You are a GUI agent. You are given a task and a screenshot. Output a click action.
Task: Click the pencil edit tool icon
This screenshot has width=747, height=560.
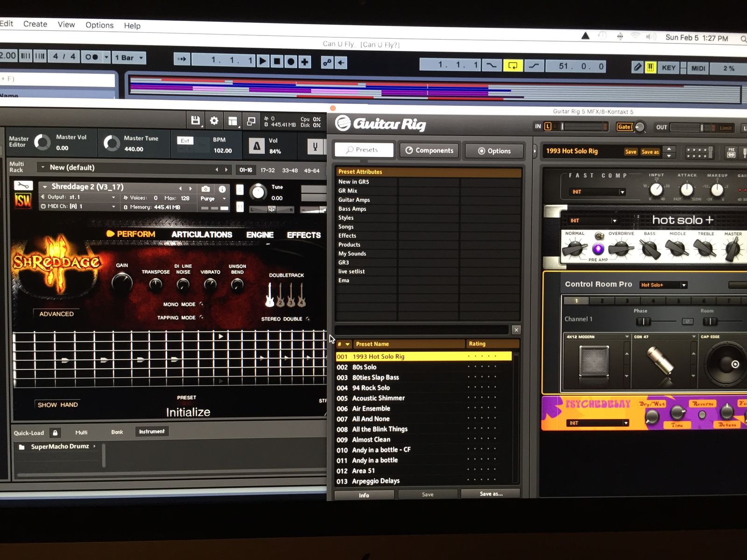pyautogui.click(x=637, y=68)
